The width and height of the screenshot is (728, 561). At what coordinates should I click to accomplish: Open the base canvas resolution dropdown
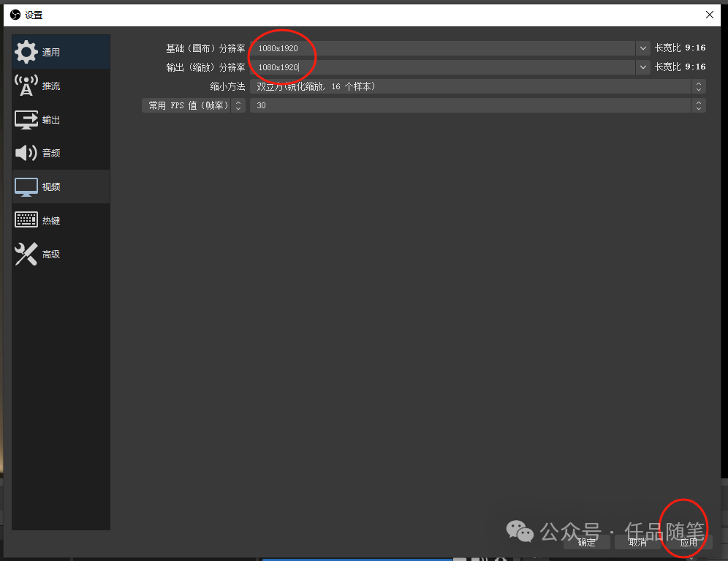click(642, 48)
